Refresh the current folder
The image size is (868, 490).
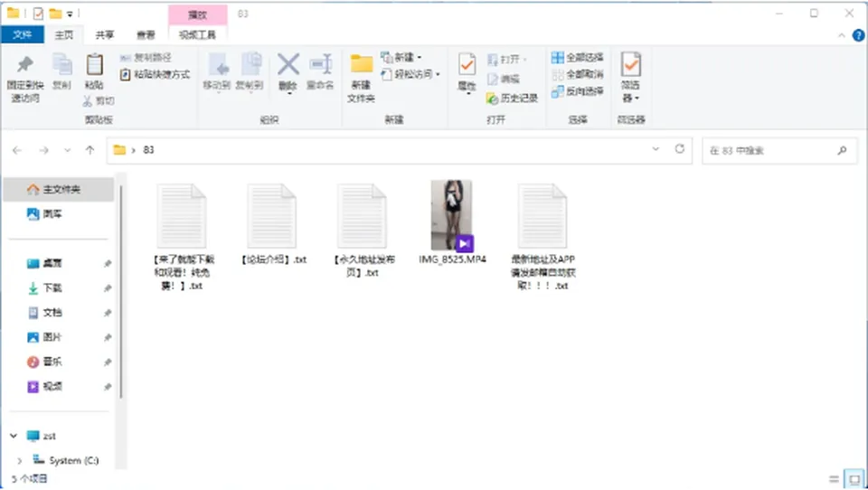point(680,149)
